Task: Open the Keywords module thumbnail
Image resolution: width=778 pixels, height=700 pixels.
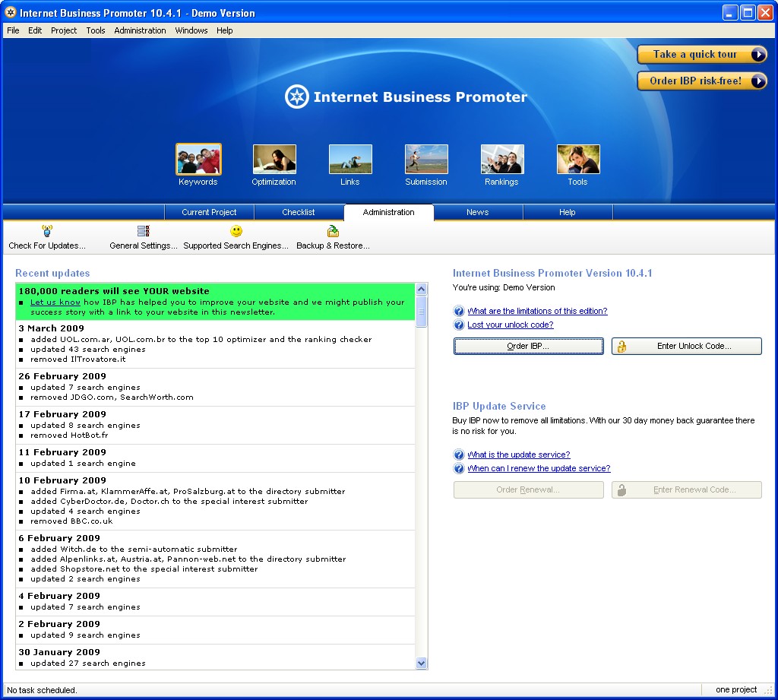Action: tap(198, 160)
